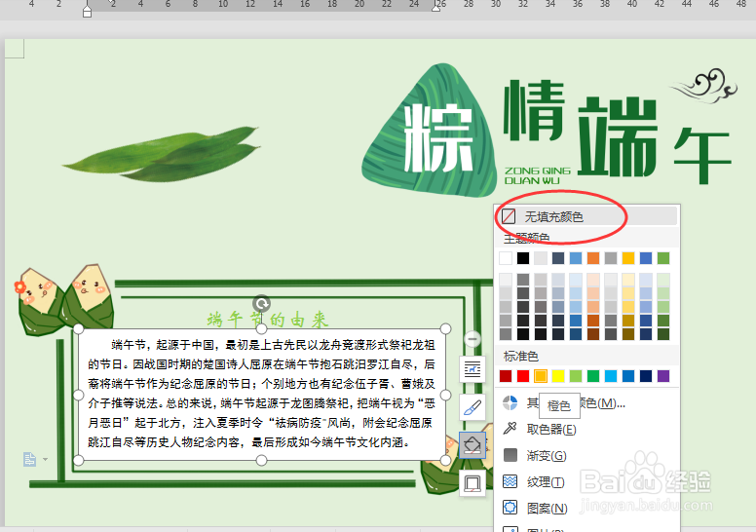Screen dimensions: 756x532
Task: Click the gray gradient icon beside 渐变
Action: pos(510,455)
